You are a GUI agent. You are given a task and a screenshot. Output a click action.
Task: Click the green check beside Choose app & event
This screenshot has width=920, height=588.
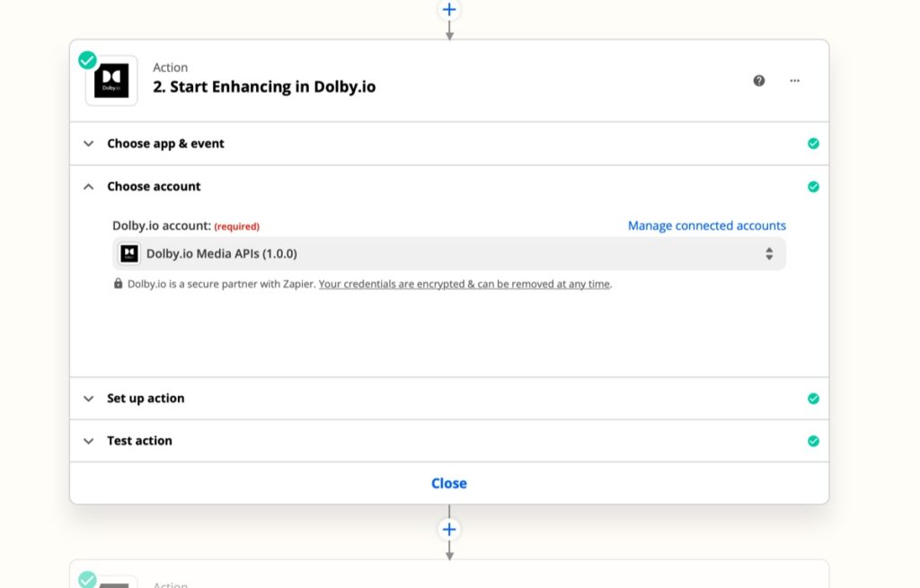click(813, 144)
